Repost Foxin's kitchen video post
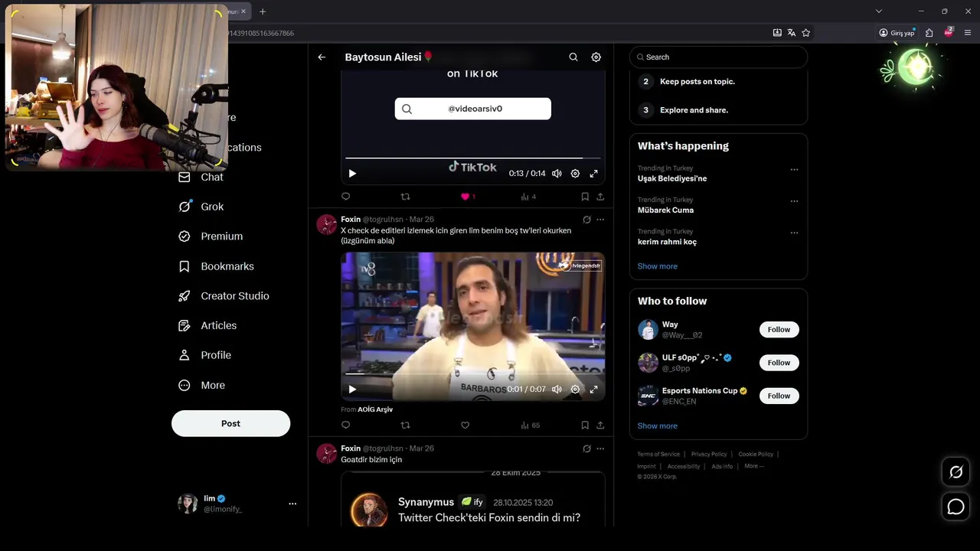 click(406, 425)
